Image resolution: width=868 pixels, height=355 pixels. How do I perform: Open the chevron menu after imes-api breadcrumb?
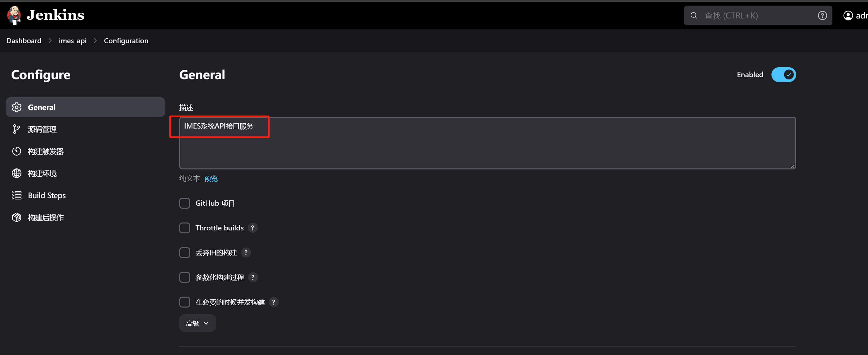click(x=95, y=41)
